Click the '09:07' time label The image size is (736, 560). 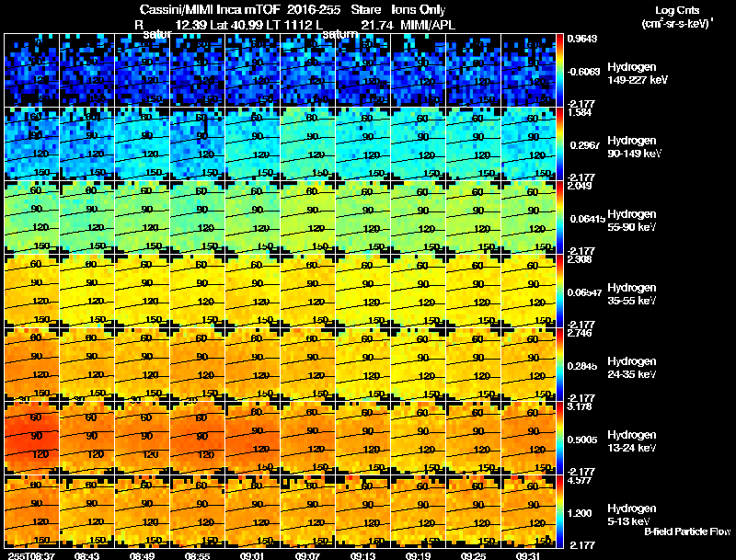(307, 555)
